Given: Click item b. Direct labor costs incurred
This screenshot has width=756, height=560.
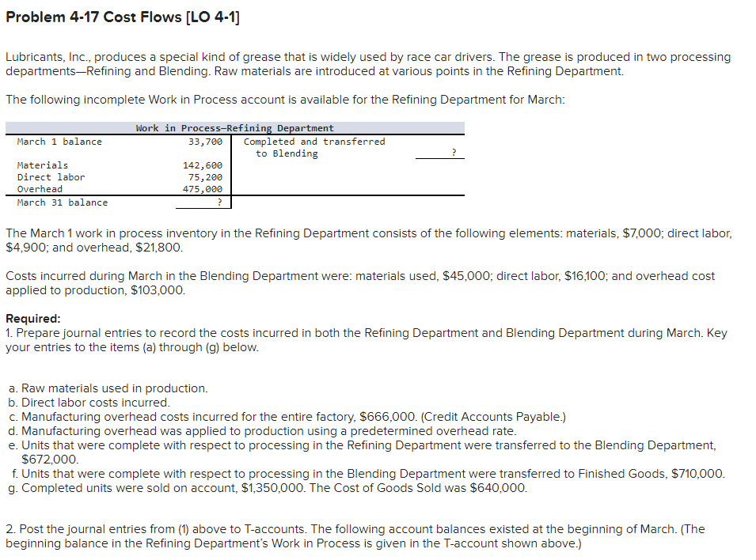Looking at the screenshot, I should click(x=89, y=403).
